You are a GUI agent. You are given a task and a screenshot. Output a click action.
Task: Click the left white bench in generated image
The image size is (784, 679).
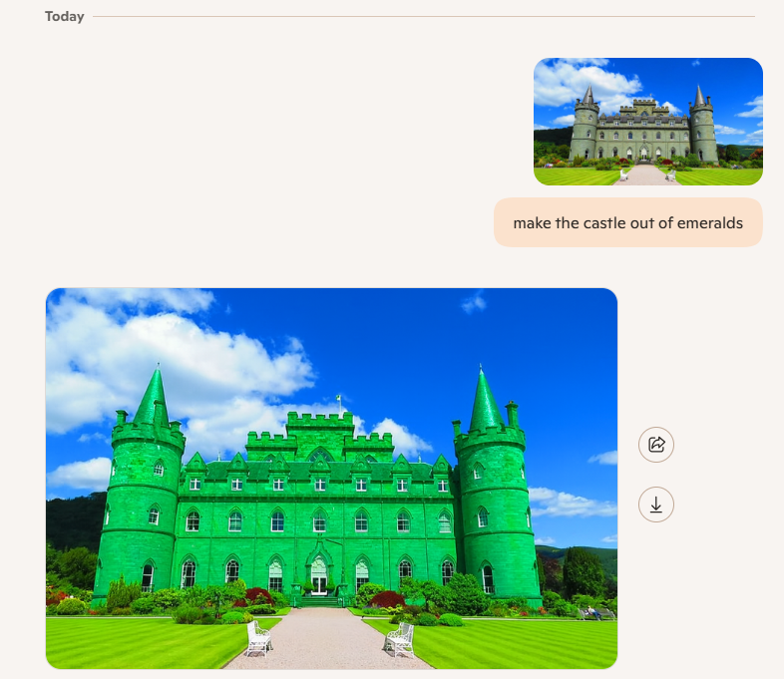(258, 638)
